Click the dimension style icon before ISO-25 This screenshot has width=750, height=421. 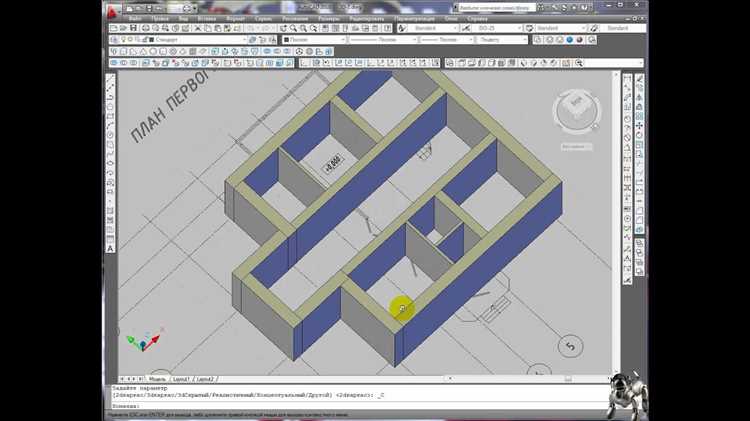coord(466,28)
